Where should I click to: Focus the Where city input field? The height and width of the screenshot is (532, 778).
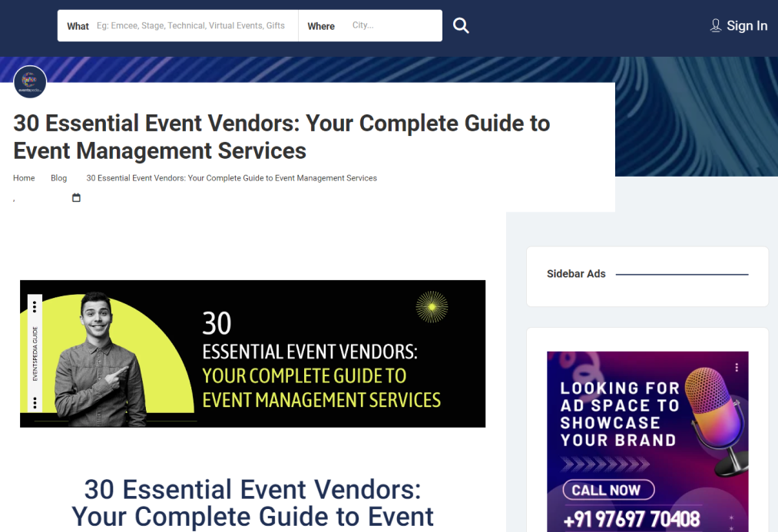[x=392, y=26]
